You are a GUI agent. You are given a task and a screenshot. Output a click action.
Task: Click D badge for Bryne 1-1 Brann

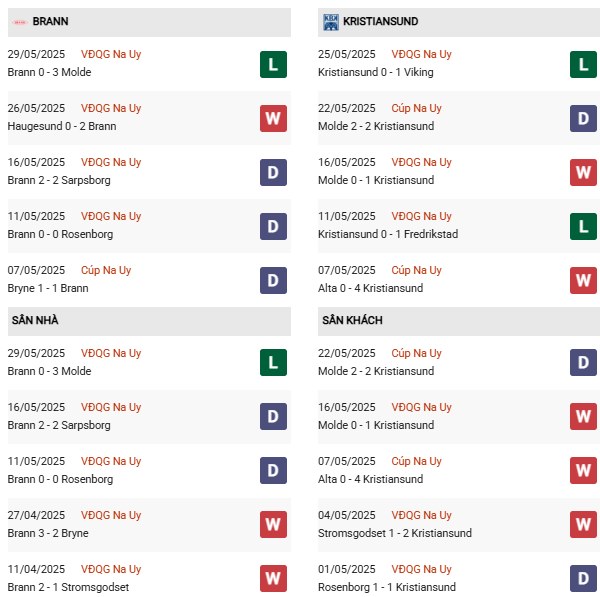point(273,281)
